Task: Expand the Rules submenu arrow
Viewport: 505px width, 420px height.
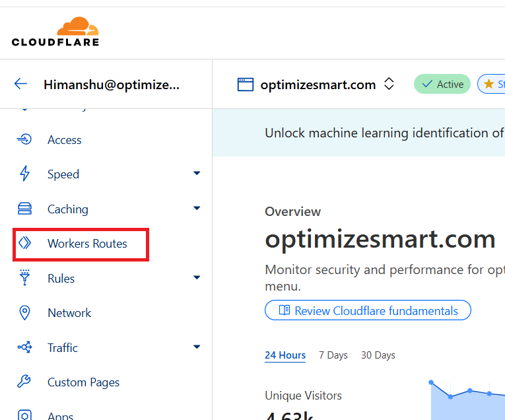Action: pos(196,278)
